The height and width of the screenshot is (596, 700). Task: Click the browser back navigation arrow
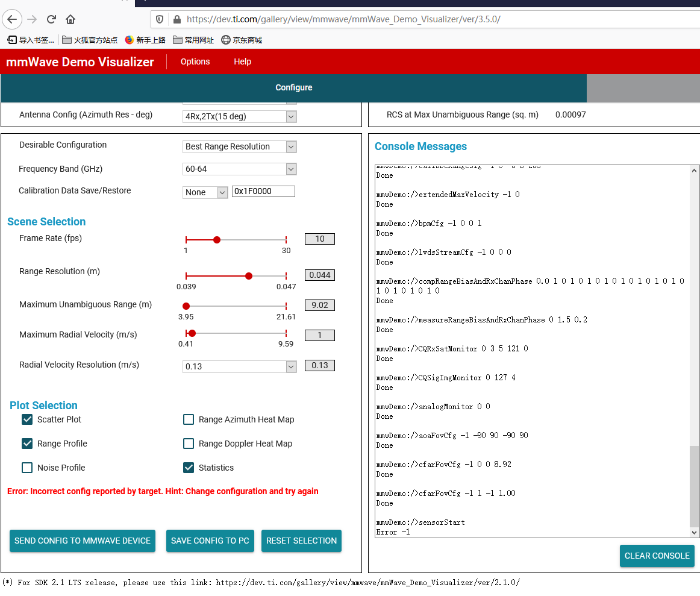(x=12, y=19)
